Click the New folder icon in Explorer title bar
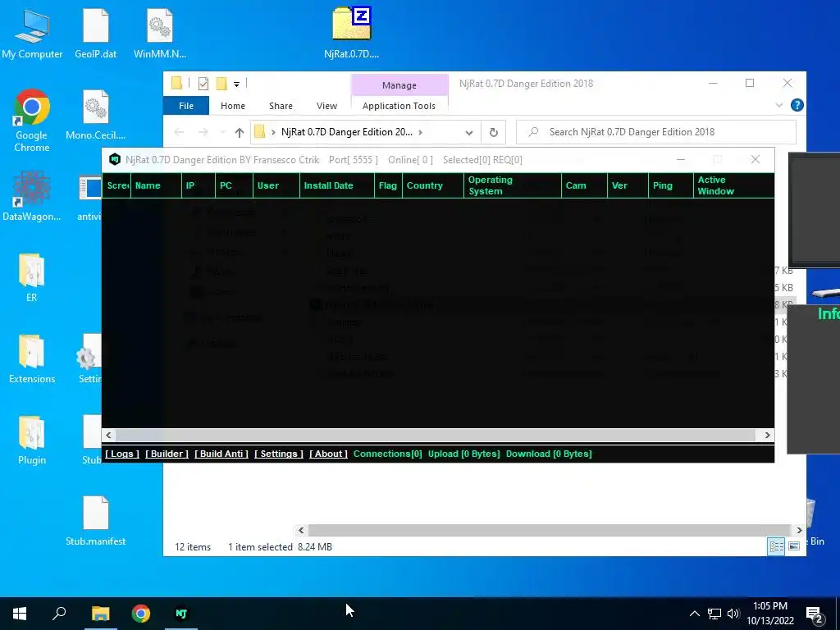 click(x=221, y=84)
